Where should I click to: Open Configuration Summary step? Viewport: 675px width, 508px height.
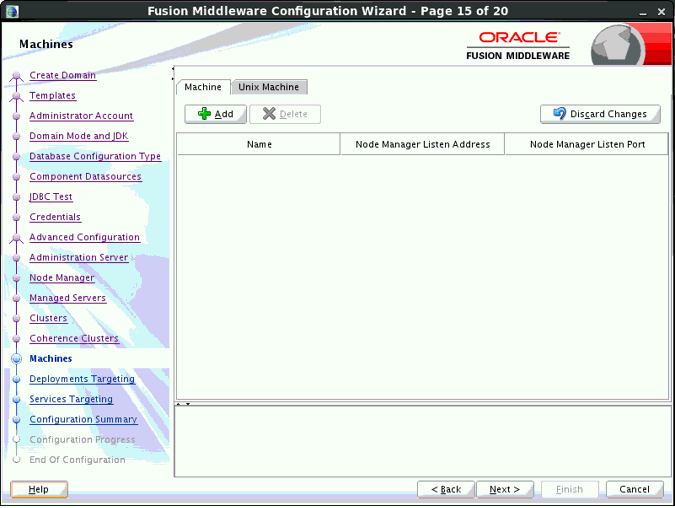(x=84, y=419)
